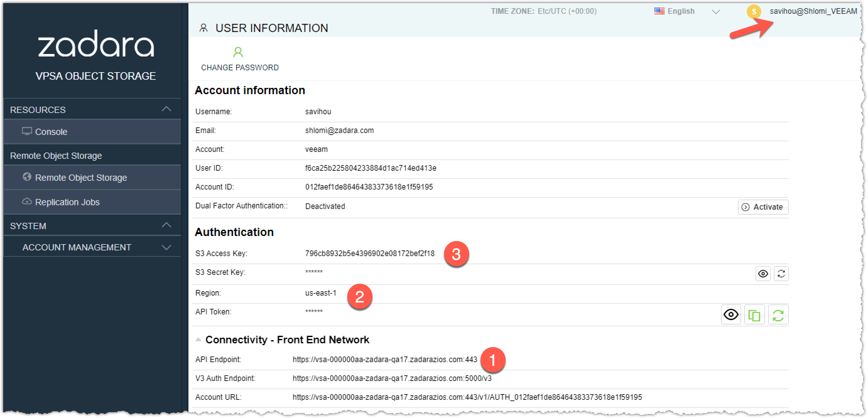This screenshot has width=868, height=418.
Task: Click the Deactivated status text
Action: point(325,206)
